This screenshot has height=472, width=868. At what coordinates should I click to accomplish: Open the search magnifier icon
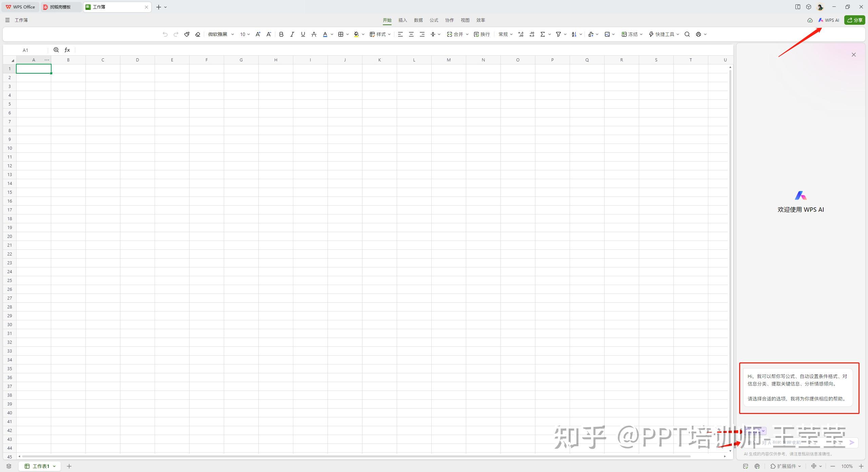[x=687, y=34]
